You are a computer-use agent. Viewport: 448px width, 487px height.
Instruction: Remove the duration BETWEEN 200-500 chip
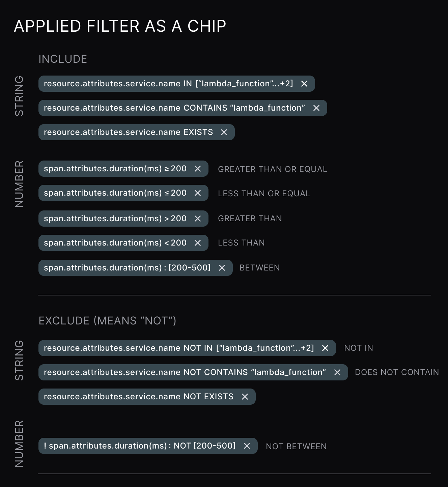(x=222, y=267)
